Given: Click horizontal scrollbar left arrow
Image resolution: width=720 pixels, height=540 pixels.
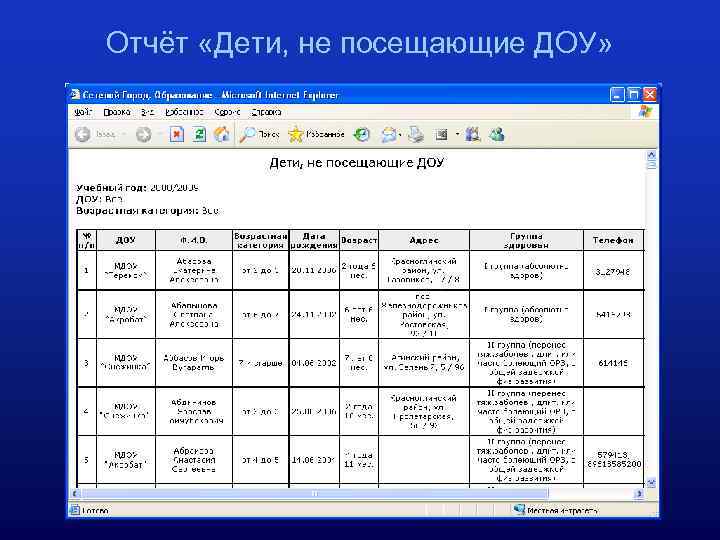Looking at the screenshot, I should [x=75, y=494].
